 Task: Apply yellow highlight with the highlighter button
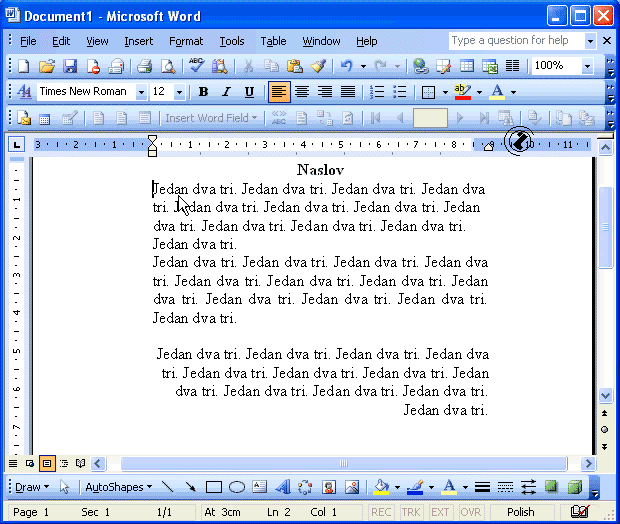tap(462, 92)
